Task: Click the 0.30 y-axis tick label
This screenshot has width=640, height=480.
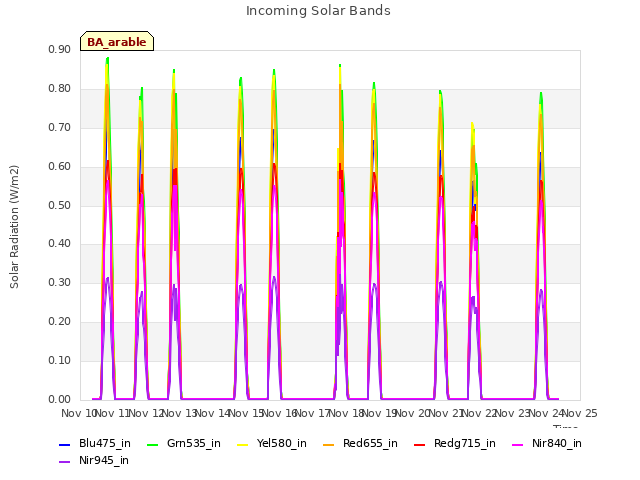Action: pyautogui.click(x=60, y=282)
